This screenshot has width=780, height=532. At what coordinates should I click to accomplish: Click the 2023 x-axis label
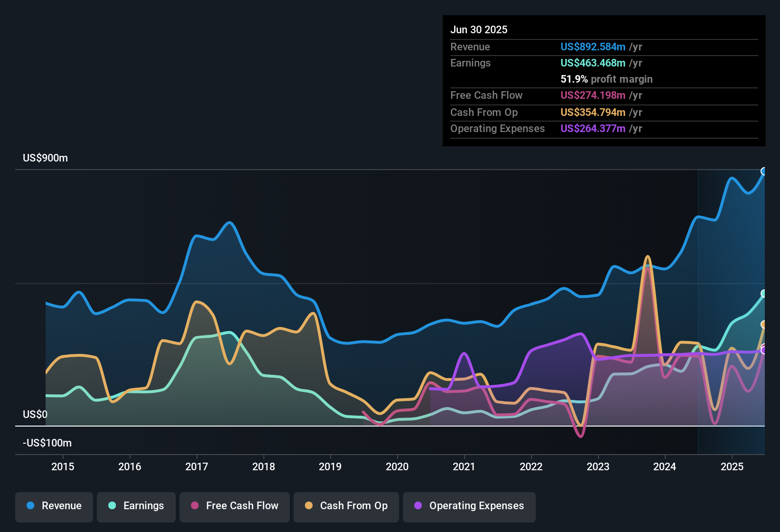[x=598, y=466]
